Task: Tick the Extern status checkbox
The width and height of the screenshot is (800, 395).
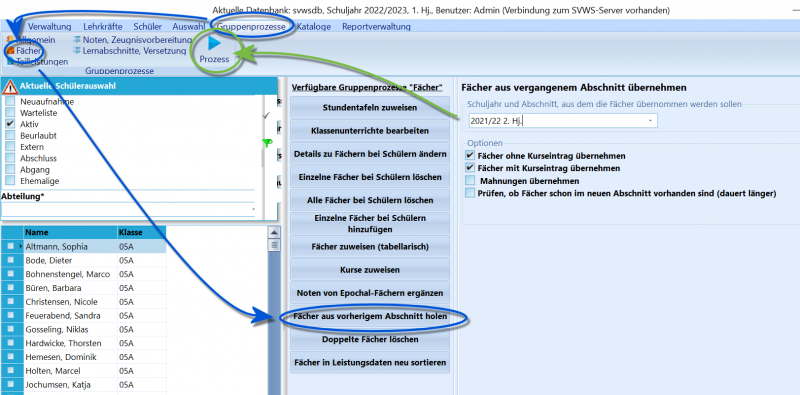Action: [x=10, y=147]
